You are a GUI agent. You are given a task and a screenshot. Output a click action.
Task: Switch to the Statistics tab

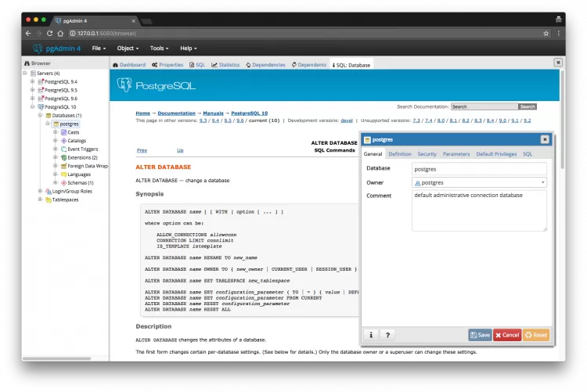225,65
